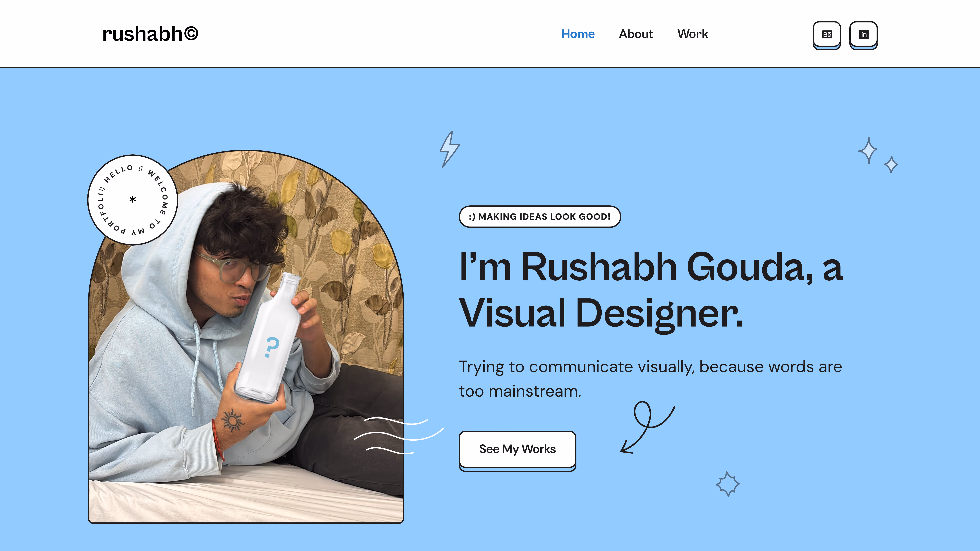The height and width of the screenshot is (551, 980).
Task: Click the lightning bolt doodle
Action: 450,149
